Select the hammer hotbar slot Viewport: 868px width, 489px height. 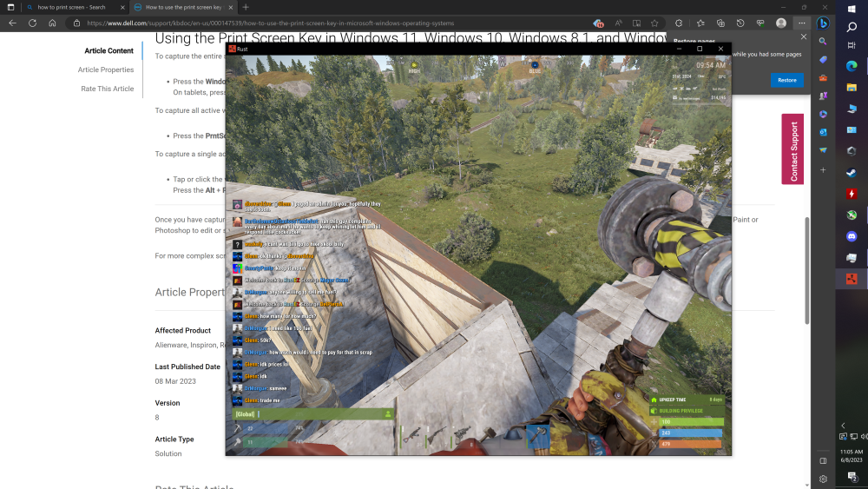coord(487,435)
